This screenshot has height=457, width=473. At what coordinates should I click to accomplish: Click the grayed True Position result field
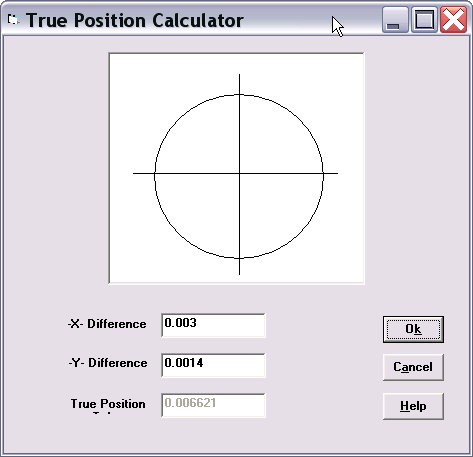pyautogui.click(x=213, y=405)
